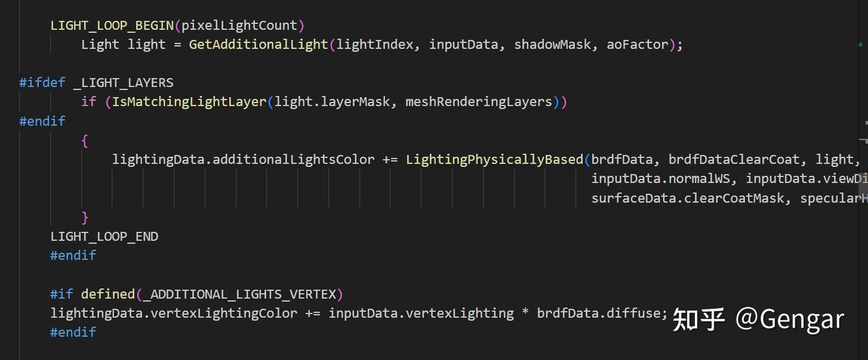868x360 pixels.
Task: Click the GetAdditionalLight function call
Action: 259,45
